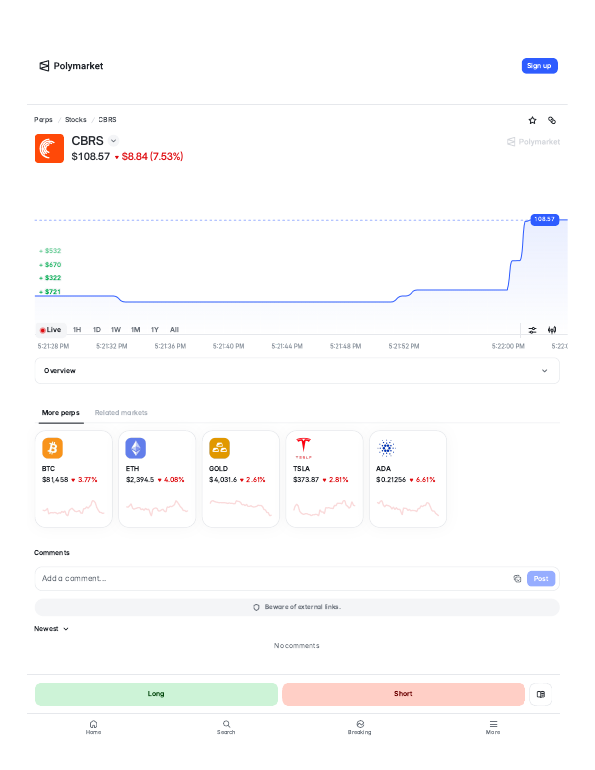Click the emoji icon in comment box
The width and height of the screenshot is (595, 770).
click(x=517, y=578)
